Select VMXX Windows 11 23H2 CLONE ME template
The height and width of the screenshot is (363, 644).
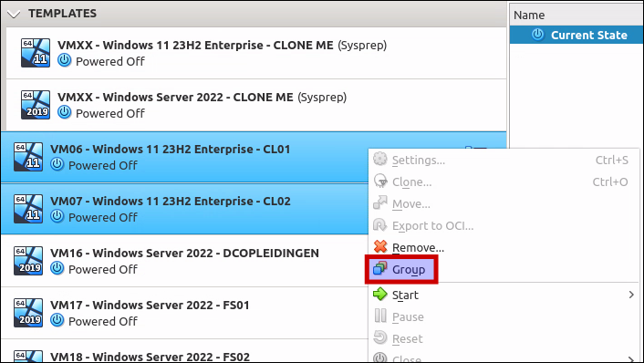click(x=256, y=53)
